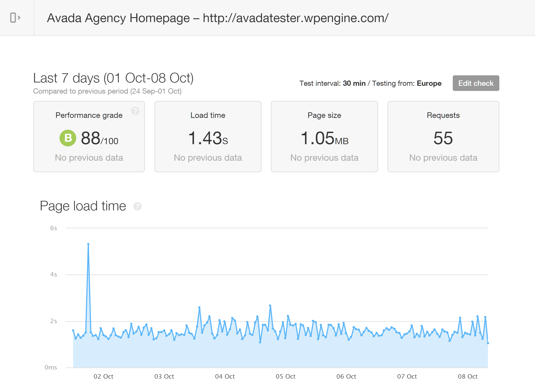This screenshot has height=392, width=535.
Task: Select the Requests card
Action: pos(443,137)
